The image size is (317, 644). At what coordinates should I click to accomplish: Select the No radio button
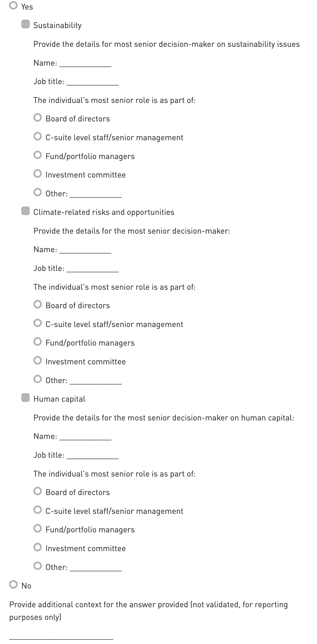click(13, 585)
